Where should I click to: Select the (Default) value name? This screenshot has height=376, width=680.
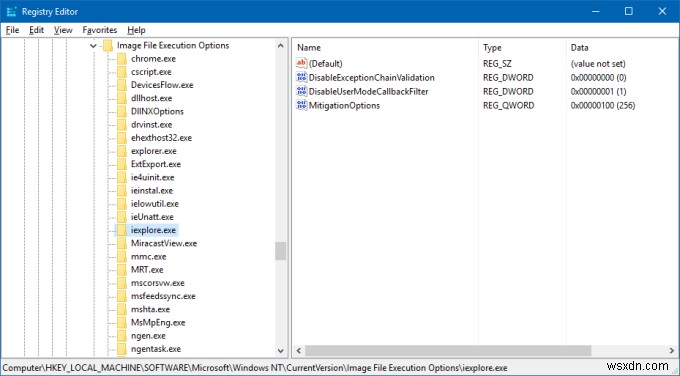[325, 64]
